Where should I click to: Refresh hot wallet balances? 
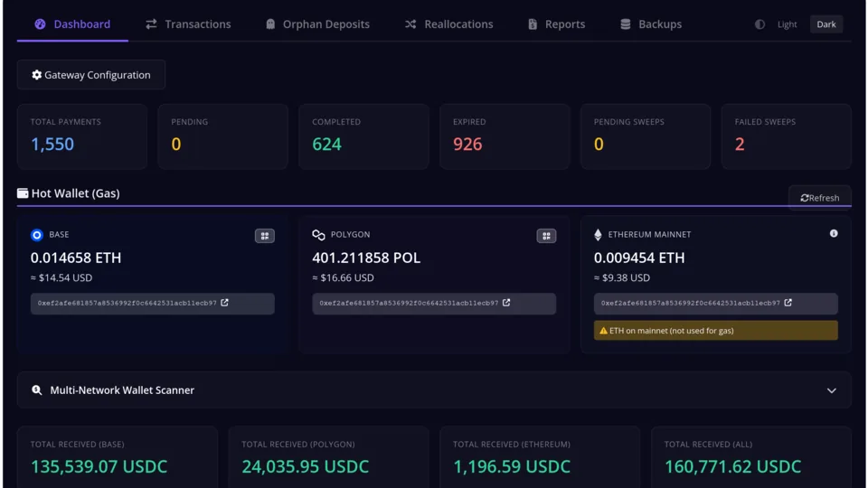coord(820,198)
